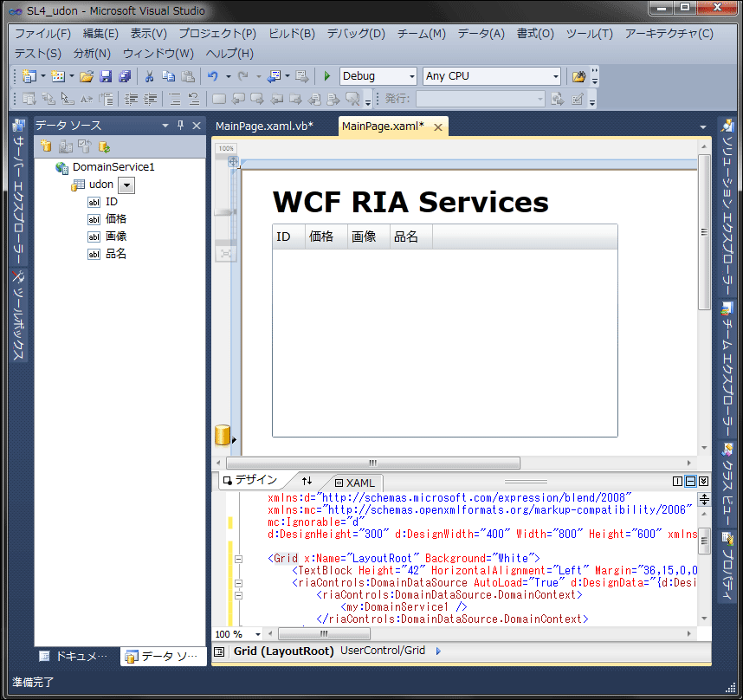The image size is (743, 700).
Task: Open the udon control type dropdown
Action: pyautogui.click(x=126, y=185)
